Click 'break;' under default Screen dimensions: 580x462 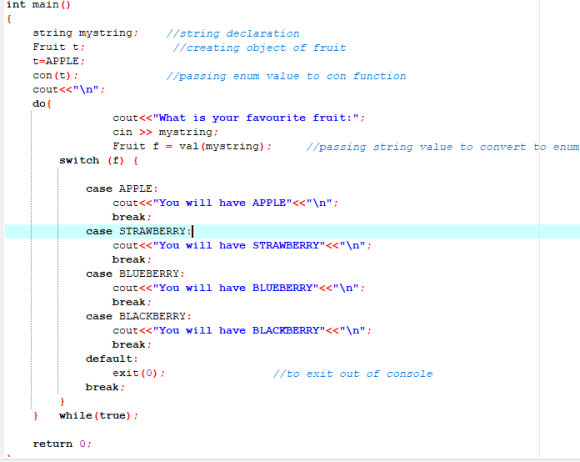[105, 387]
